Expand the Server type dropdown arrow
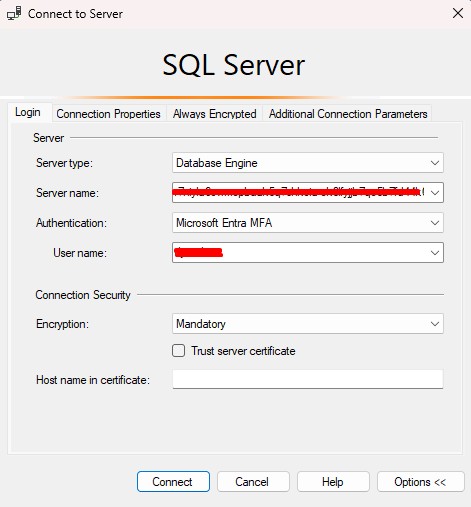 click(434, 163)
